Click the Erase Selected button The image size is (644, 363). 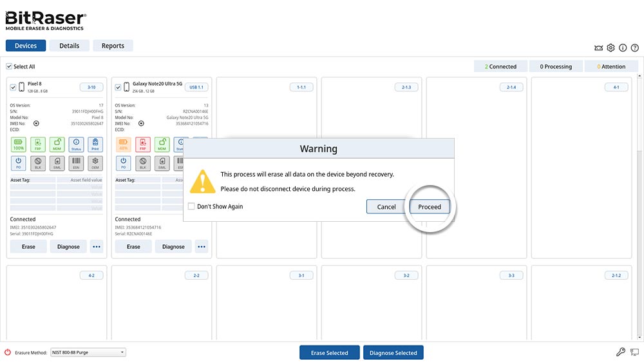pos(329,353)
